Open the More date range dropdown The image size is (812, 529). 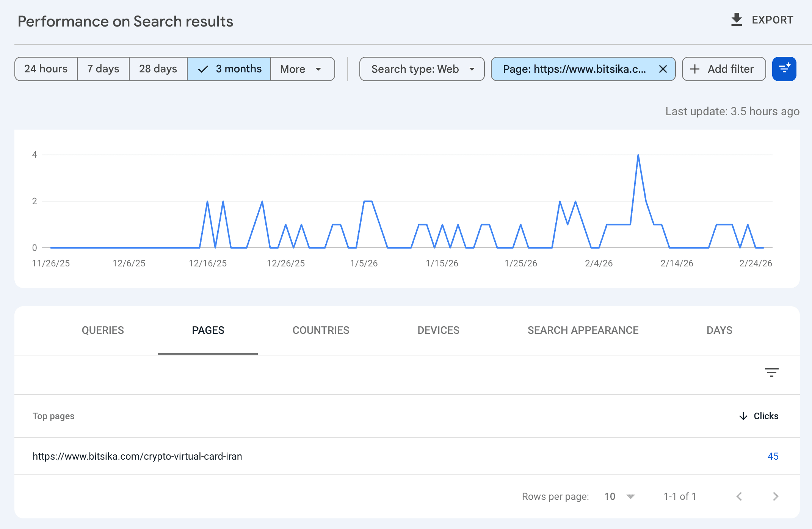pos(302,69)
